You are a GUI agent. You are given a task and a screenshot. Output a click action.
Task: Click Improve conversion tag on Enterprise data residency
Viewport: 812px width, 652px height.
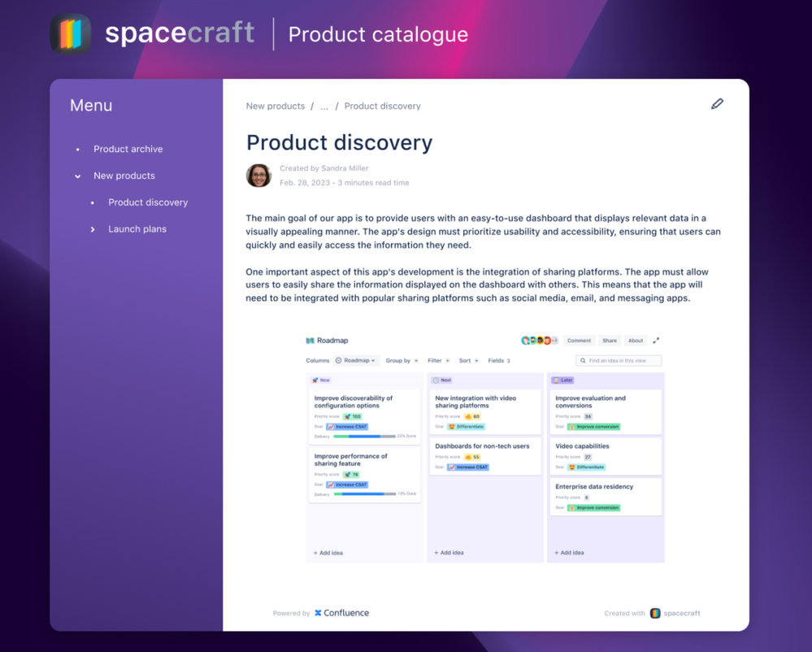tap(593, 508)
